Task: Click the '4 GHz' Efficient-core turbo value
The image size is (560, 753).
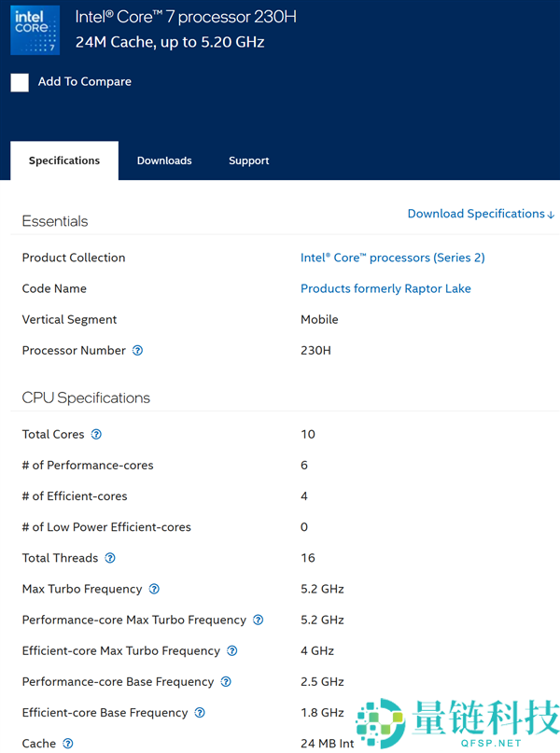Action: (x=317, y=650)
